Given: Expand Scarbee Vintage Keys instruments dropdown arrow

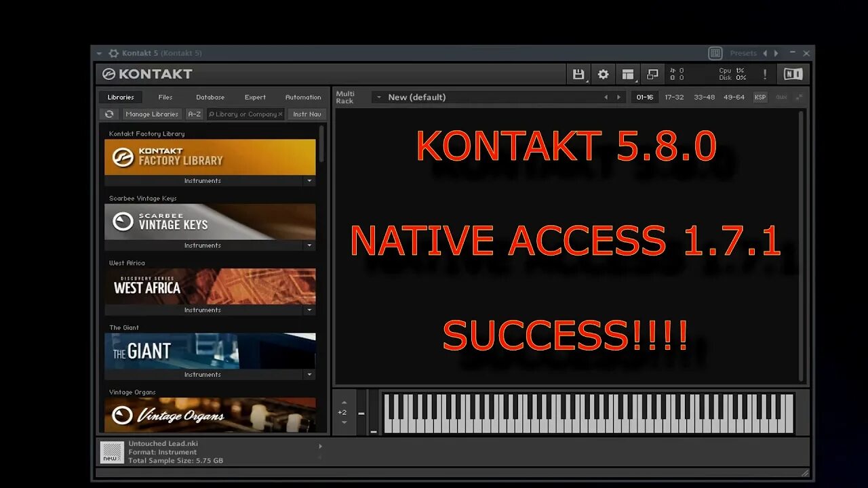Looking at the screenshot, I should [309, 245].
